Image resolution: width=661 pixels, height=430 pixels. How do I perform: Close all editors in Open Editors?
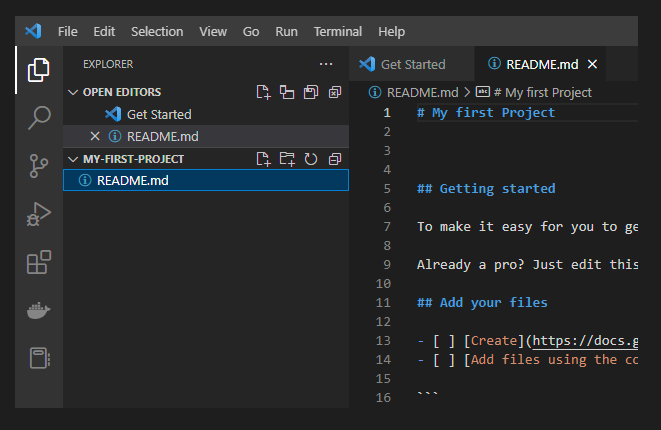click(335, 92)
